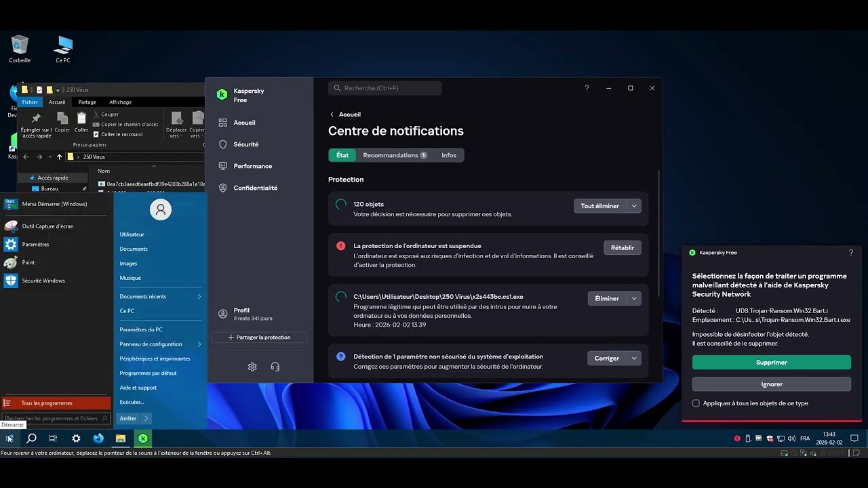The height and width of the screenshot is (488, 868).
Task: Click the up arrow in File Explorer
Action: click(x=60, y=157)
